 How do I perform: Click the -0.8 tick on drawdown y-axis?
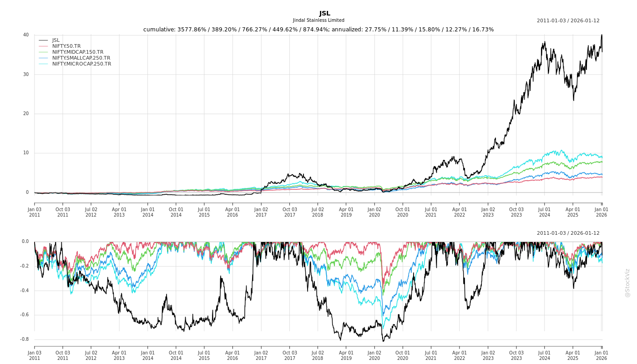click(x=25, y=339)
